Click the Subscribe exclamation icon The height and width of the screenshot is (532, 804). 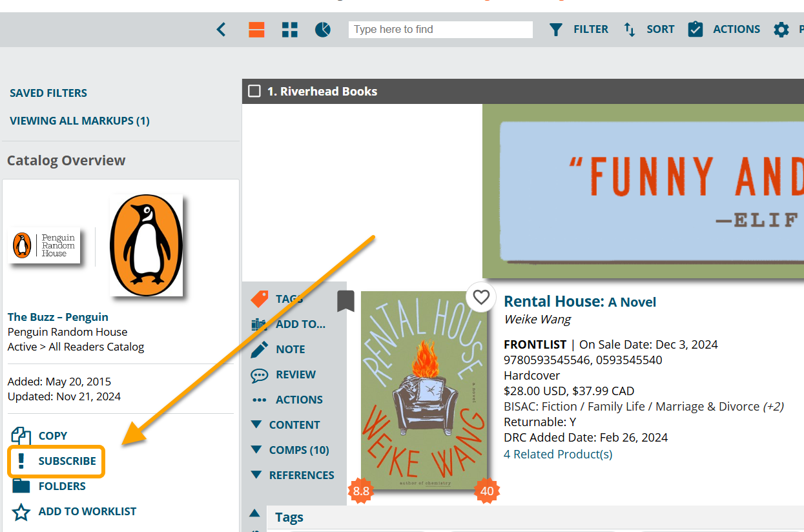click(21, 461)
